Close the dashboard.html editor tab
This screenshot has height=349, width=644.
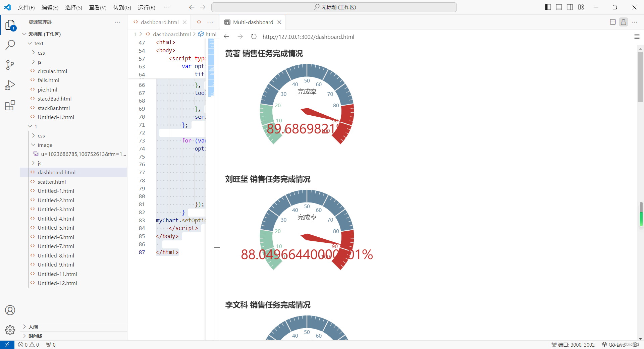click(184, 22)
